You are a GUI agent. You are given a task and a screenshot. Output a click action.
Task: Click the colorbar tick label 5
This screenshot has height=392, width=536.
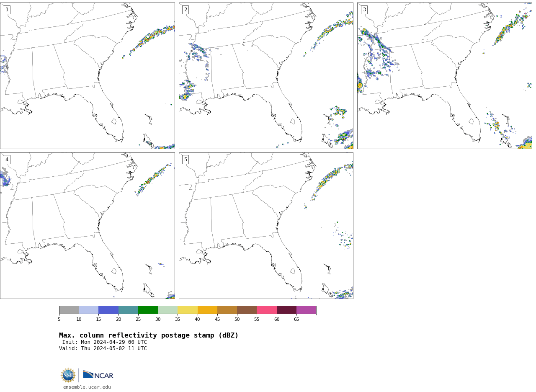[x=59, y=320]
